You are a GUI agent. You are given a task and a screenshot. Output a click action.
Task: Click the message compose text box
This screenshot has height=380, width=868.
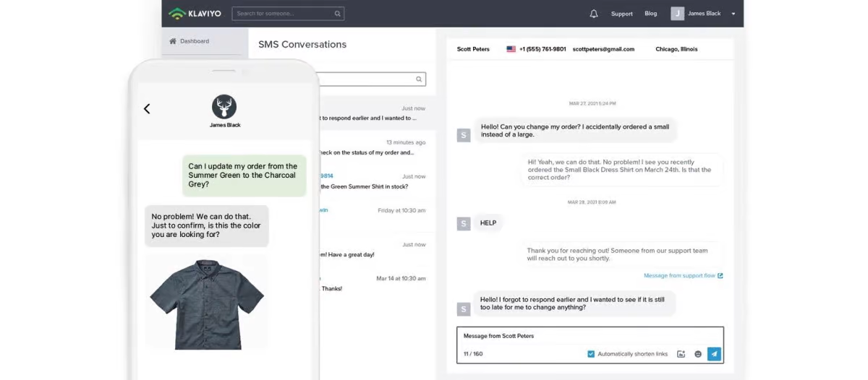tap(590, 337)
